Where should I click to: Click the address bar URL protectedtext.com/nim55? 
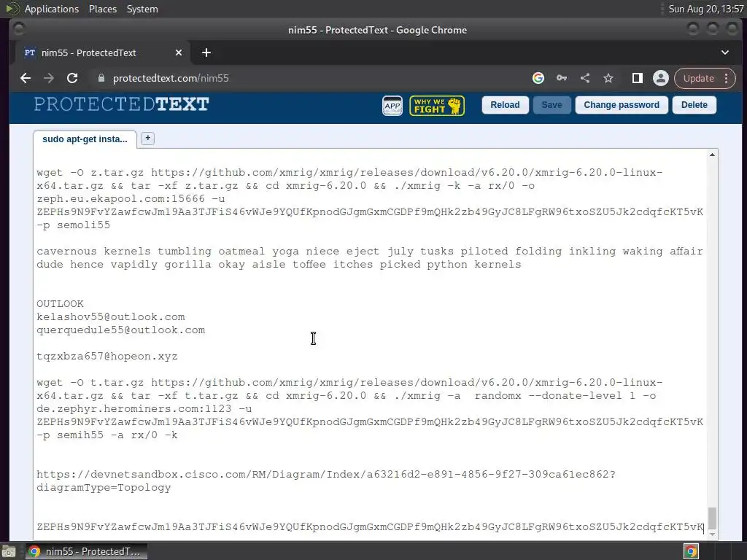tap(171, 78)
